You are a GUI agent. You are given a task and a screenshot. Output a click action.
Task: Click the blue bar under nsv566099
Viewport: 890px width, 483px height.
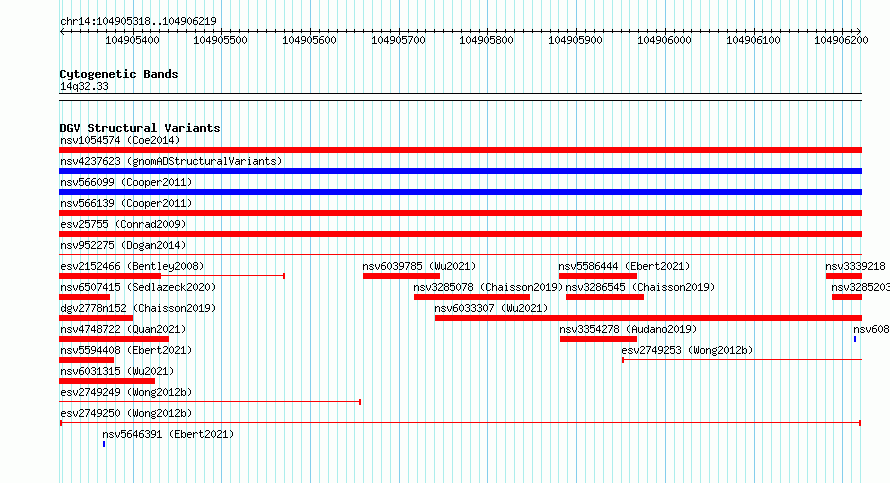[460, 192]
